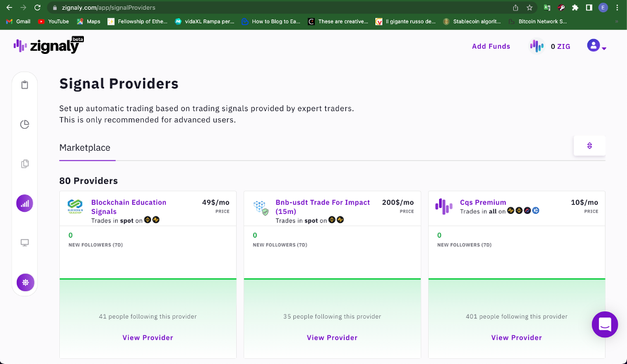The width and height of the screenshot is (627, 364).
Task: Open Cqs Premium title link
Action: (x=483, y=202)
